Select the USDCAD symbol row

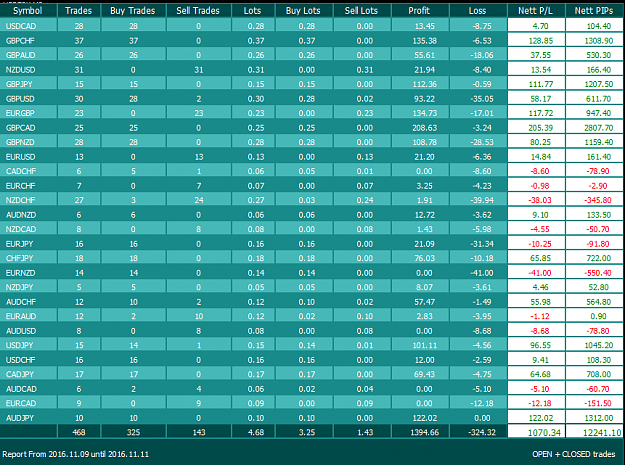tap(312, 26)
